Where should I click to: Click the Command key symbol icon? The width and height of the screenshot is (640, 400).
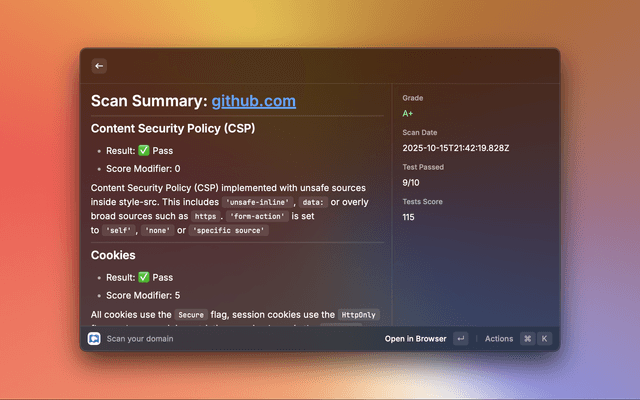coord(527,339)
